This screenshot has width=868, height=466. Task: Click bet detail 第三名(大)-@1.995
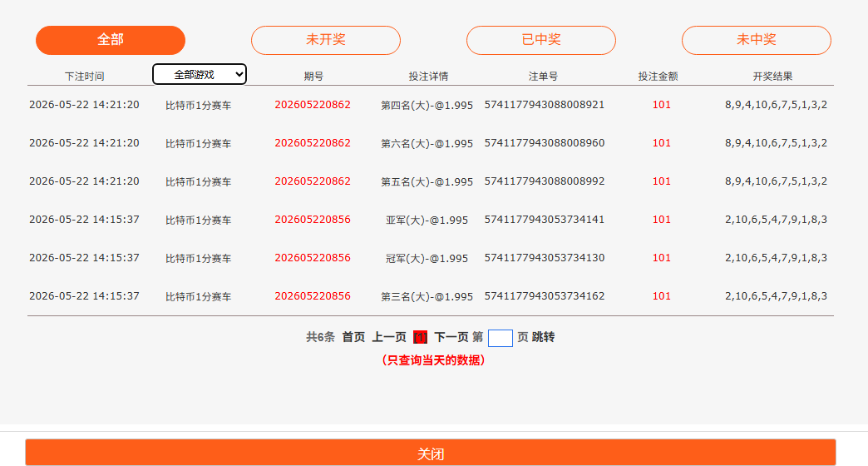pyautogui.click(x=427, y=296)
